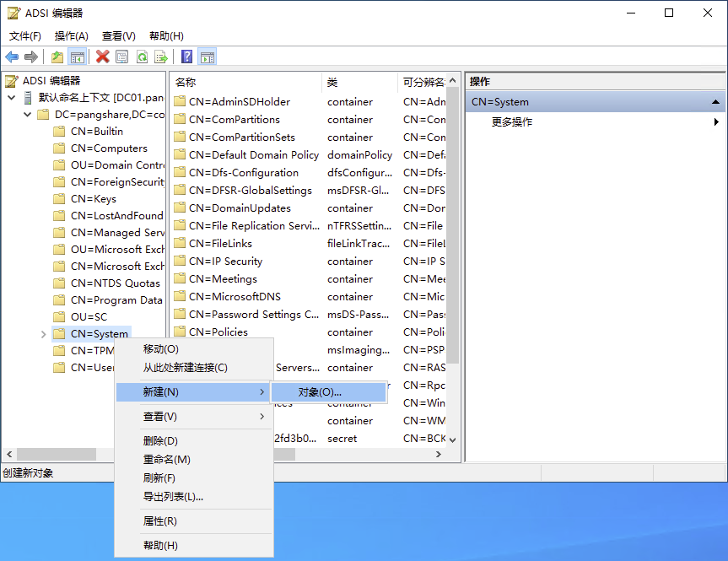The width and height of the screenshot is (728, 561).
Task: Click the folder icon of CN=FileLinks
Action: [180, 243]
